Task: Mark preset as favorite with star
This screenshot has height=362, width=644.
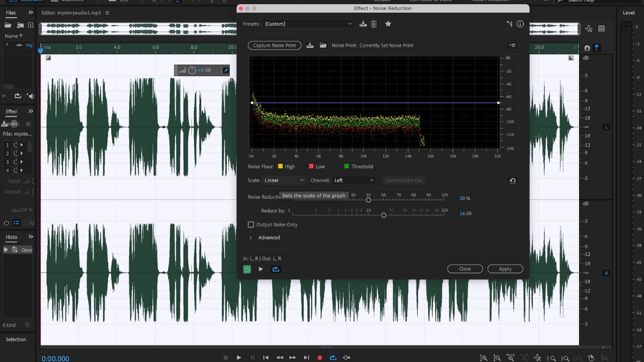Action: (388, 24)
